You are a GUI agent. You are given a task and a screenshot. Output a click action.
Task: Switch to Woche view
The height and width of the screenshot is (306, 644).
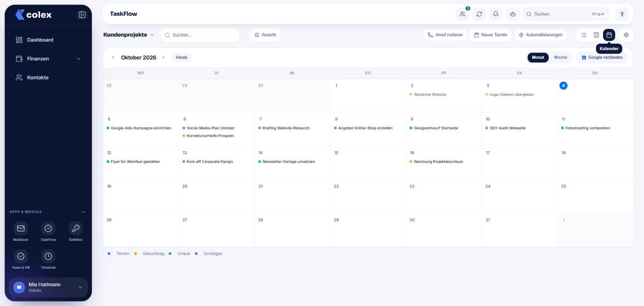point(561,58)
